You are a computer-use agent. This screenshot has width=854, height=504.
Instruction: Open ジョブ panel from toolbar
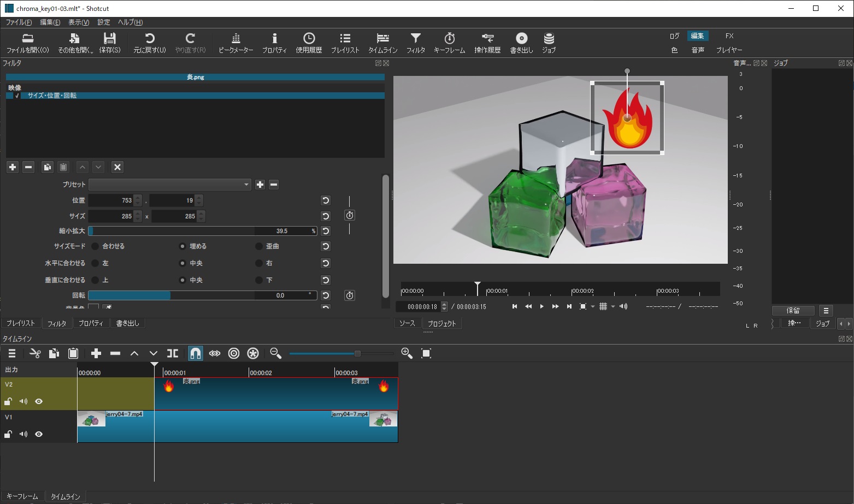click(549, 43)
